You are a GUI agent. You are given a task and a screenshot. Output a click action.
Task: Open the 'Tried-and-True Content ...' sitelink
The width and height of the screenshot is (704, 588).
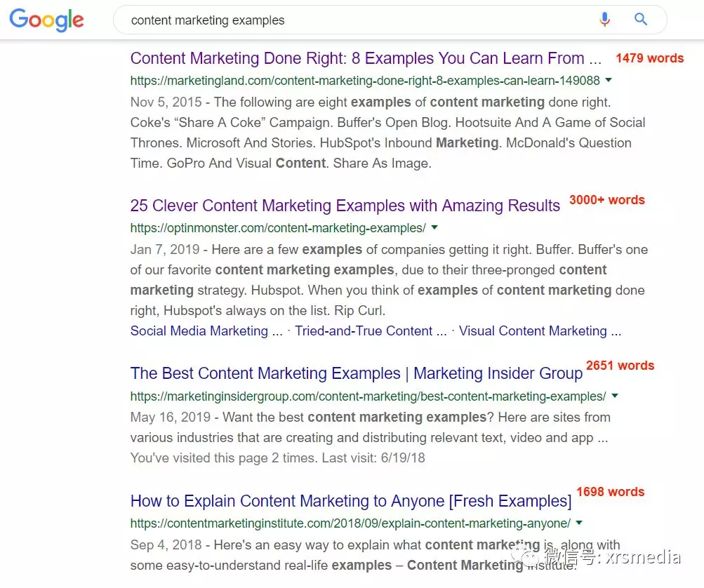coord(371,330)
